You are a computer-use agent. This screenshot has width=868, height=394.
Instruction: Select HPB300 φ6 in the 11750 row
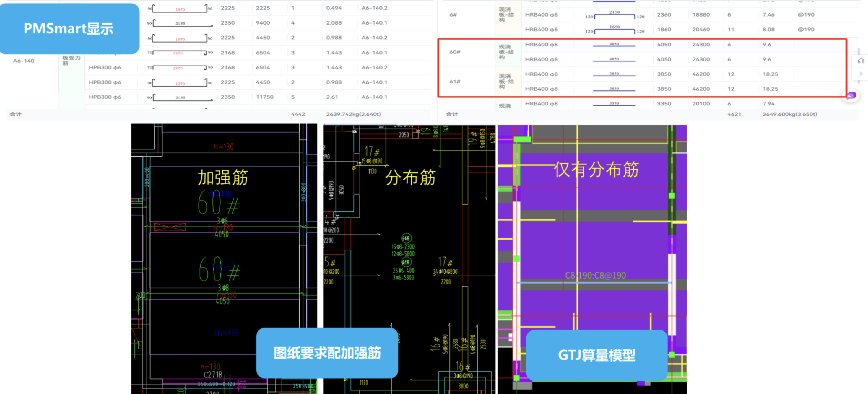[105, 97]
